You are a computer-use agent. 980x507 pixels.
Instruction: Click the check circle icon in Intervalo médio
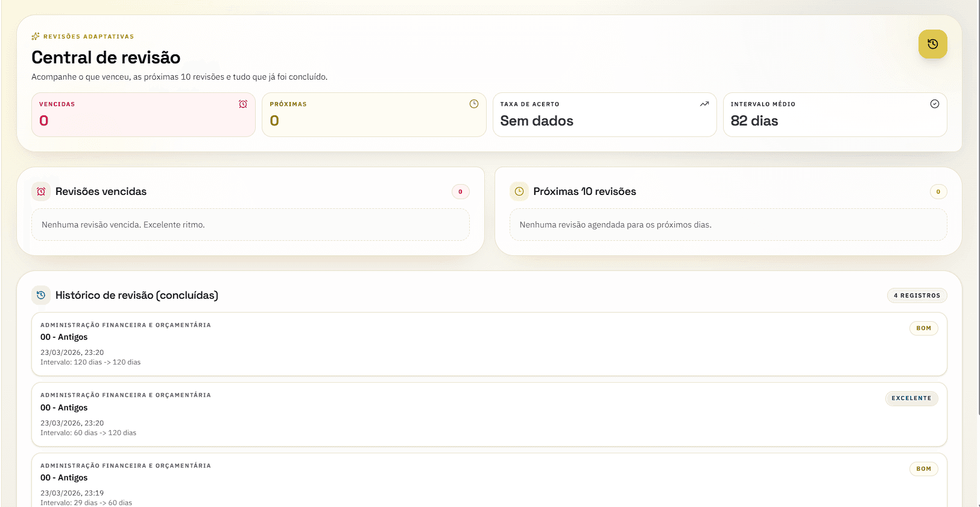point(934,104)
